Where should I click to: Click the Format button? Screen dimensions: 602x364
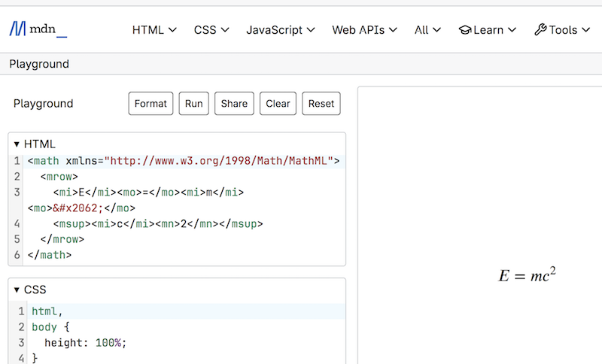click(151, 104)
